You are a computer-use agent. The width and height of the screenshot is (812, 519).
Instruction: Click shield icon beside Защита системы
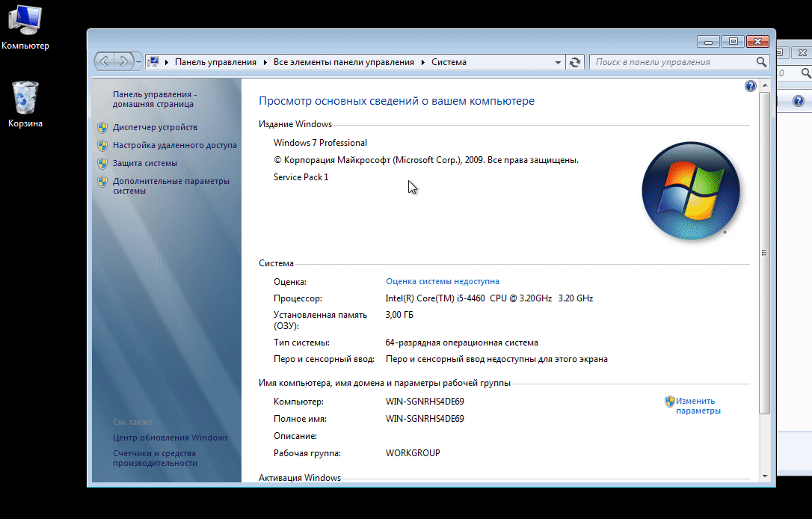coord(102,164)
